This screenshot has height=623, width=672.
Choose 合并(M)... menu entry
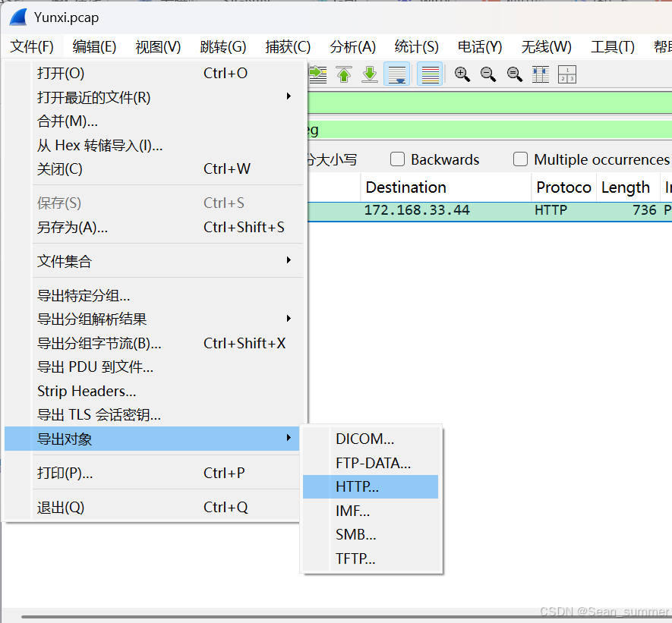tap(153, 121)
